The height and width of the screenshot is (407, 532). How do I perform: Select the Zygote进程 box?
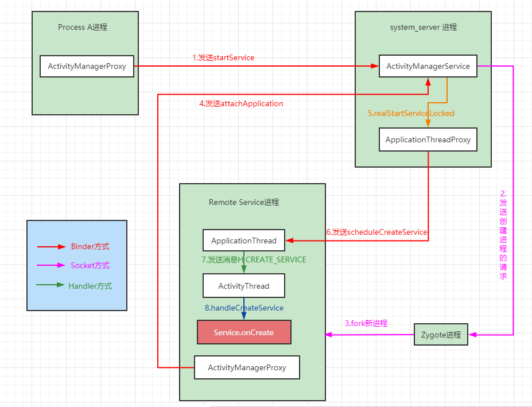pos(441,335)
